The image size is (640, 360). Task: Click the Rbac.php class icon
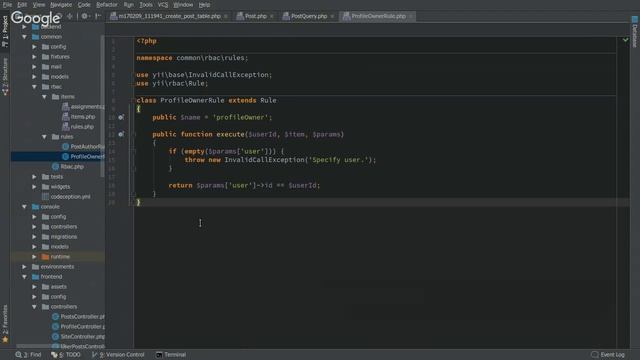coord(56,167)
